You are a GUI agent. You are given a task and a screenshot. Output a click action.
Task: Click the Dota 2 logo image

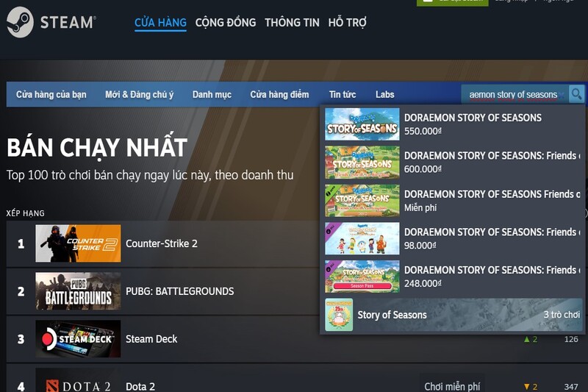pos(78,382)
